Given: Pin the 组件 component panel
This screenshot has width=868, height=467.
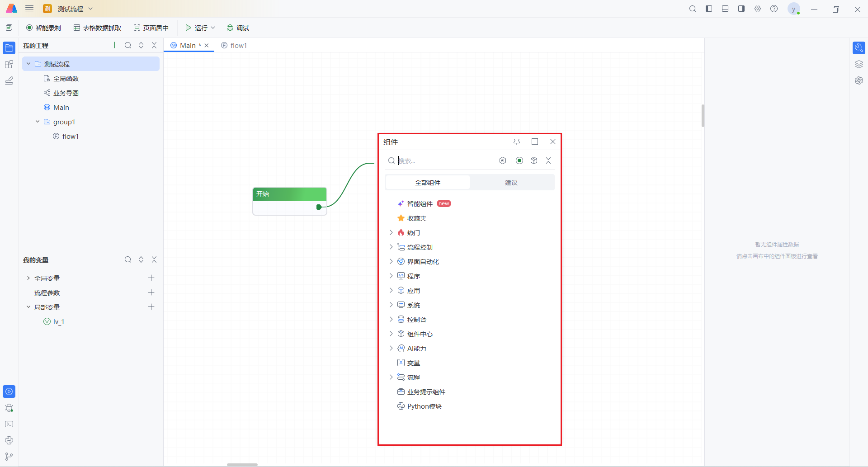Looking at the screenshot, I should (517, 142).
